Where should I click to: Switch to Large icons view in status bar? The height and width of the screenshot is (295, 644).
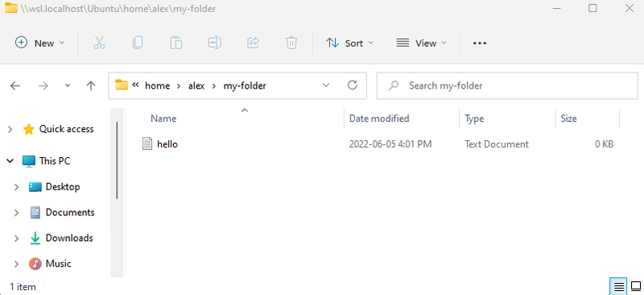pyautogui.click(x=636, y=286)
